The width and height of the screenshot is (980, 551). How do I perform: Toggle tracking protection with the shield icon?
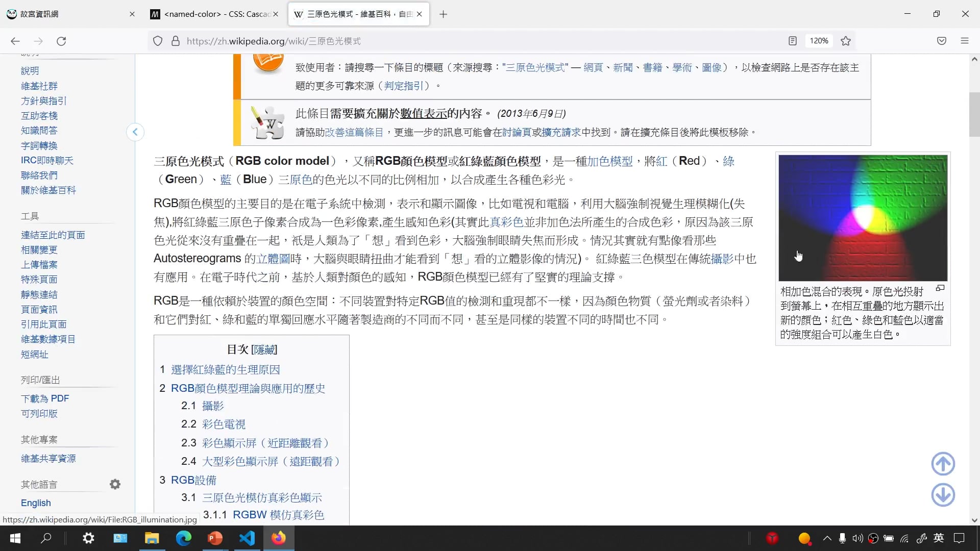coord(158,41)
